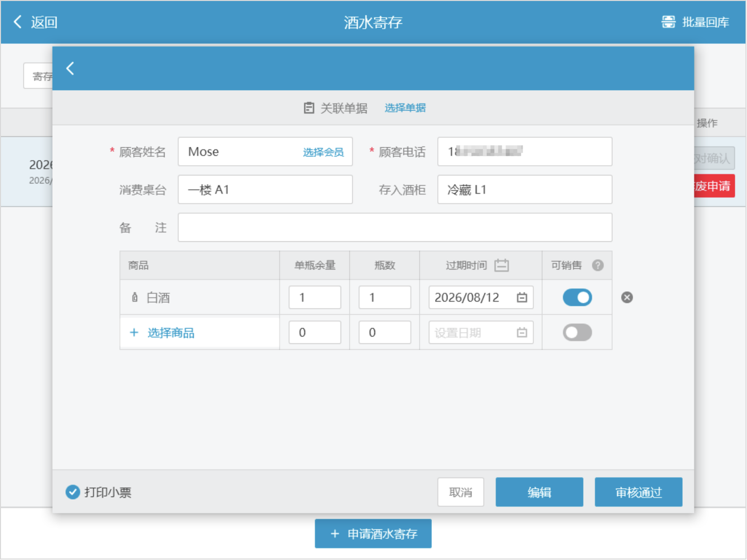Uncheck the 打印小票 checkbox
The image size is (747, 560).
[x=73, y=492]
